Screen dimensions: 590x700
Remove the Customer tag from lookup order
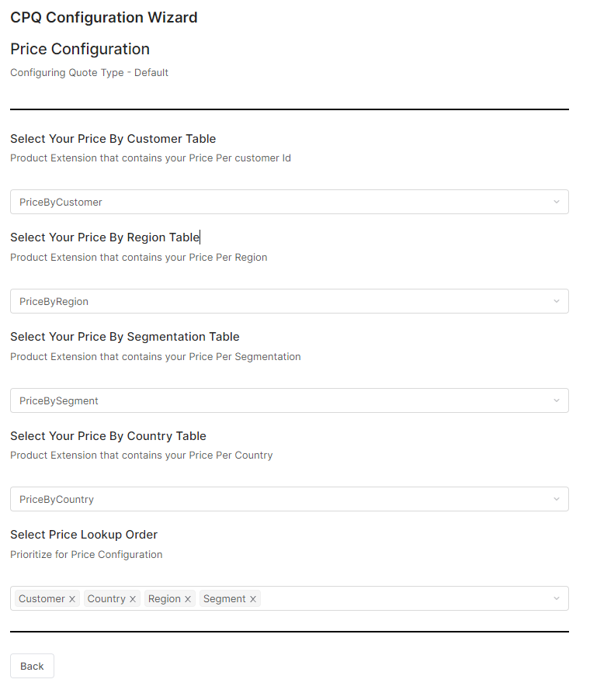72,599
